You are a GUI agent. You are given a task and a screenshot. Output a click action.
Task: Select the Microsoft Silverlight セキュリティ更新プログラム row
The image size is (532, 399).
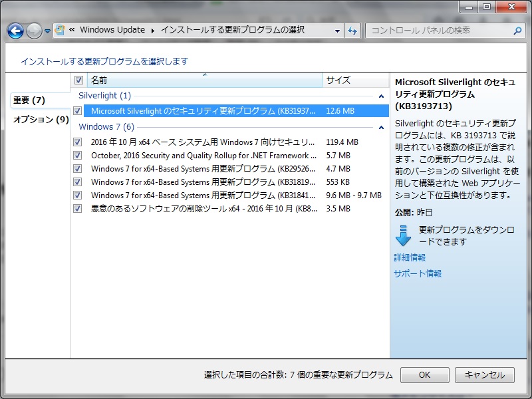click(236, 110)
